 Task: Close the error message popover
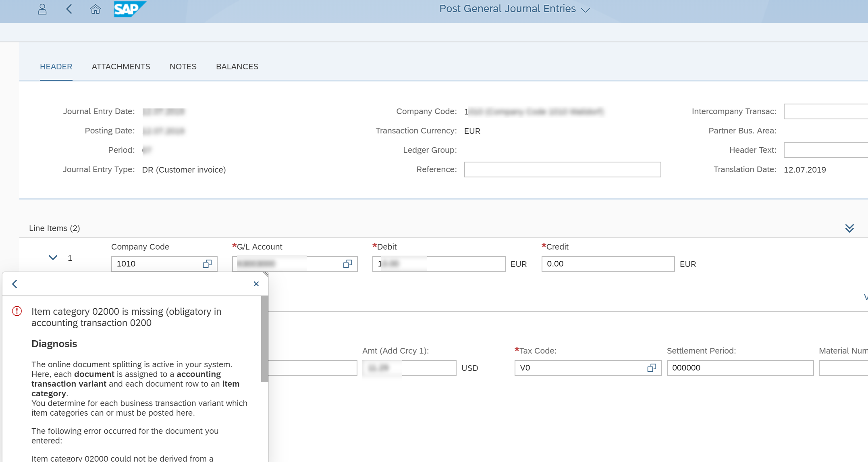click(256, 284)
